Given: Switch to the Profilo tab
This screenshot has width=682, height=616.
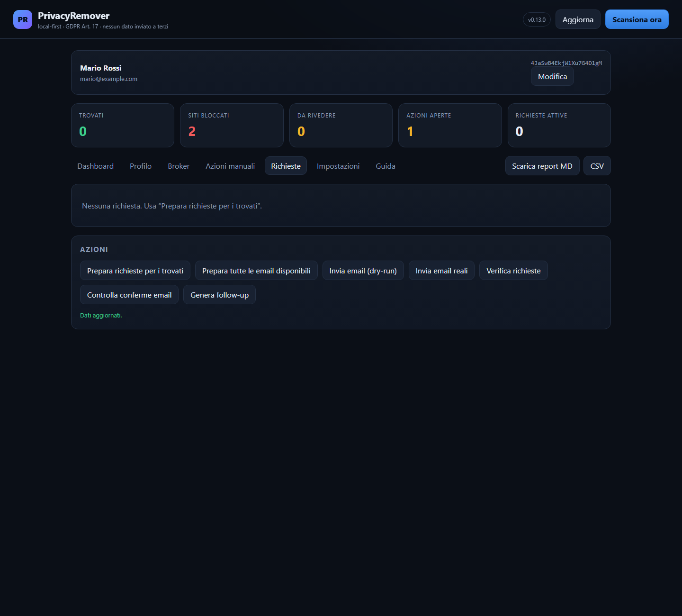Looking at the screenshot, I should pyautogui.click(x=141, y=166).
